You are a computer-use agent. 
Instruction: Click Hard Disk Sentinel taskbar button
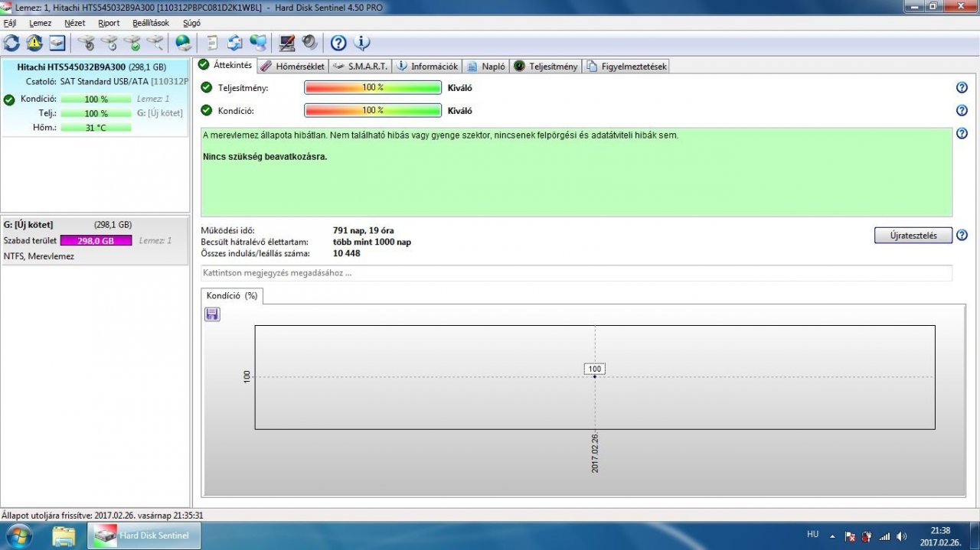[x=144, y=536]
